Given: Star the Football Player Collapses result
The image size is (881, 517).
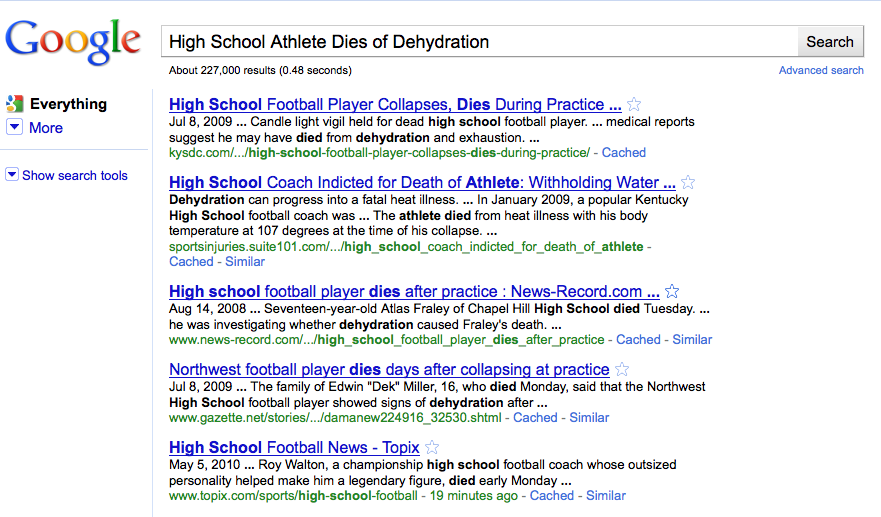Looking at the screenshot, I should (634, 105).
